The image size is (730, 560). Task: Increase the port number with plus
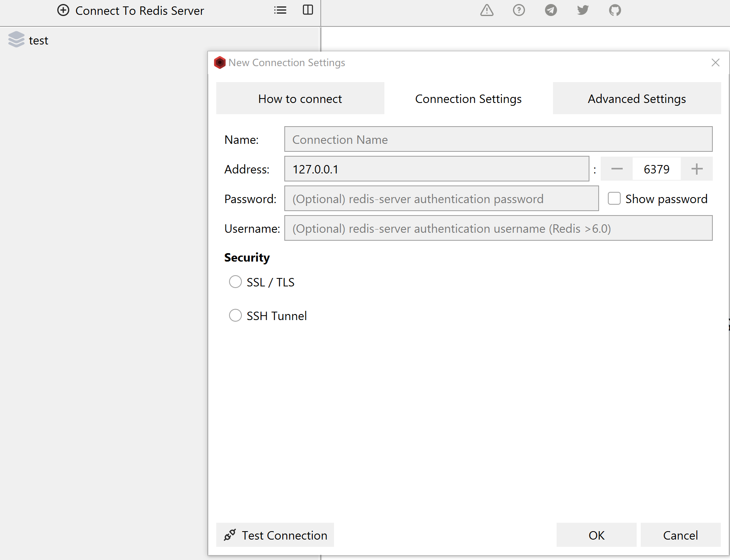point(697,169)
